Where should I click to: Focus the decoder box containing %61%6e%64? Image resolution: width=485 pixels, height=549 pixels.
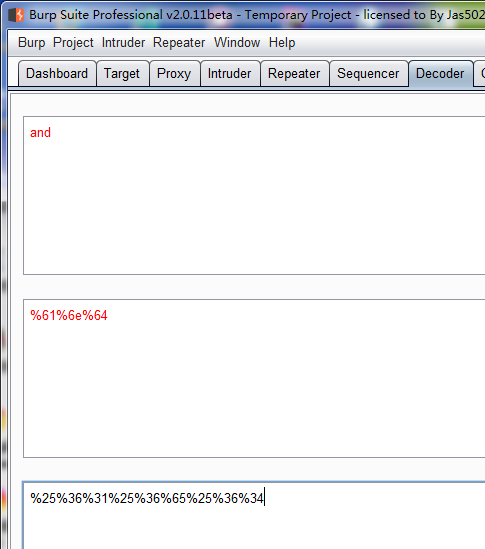pos(254,378)
